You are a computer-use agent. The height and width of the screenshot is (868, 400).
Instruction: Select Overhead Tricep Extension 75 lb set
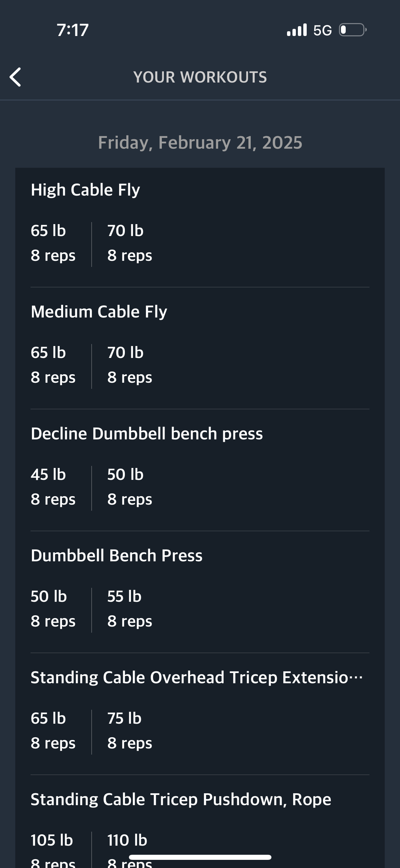tap(130, 731)
